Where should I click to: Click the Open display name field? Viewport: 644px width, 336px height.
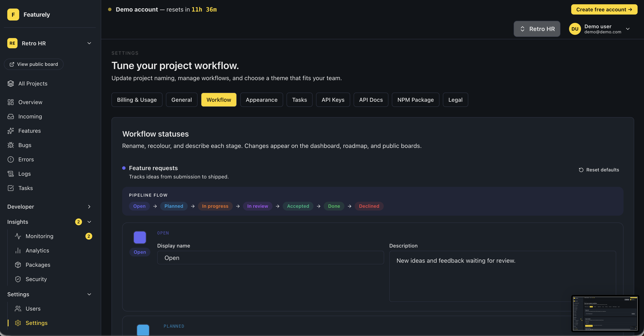click(x=270, y=258)
